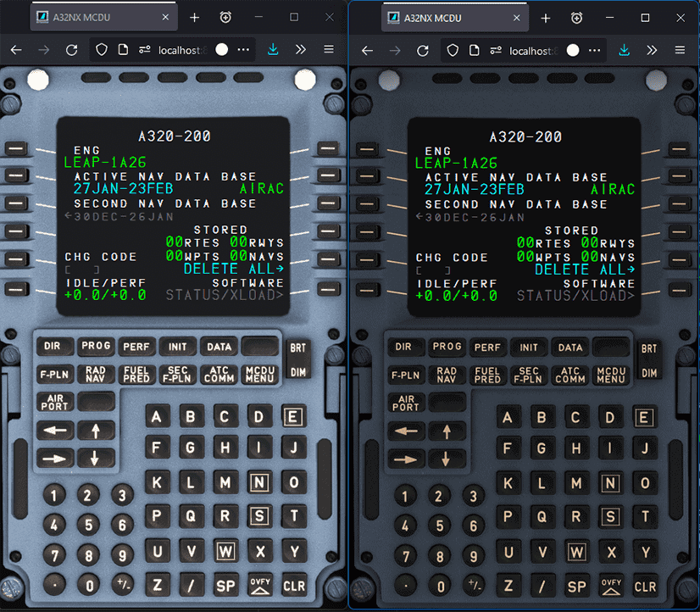This screenshot has width=700, height=612.
Task: Expand the toolbar overflow chevron in the left browser
Action: pyautogui.click(x=300, y=50)
